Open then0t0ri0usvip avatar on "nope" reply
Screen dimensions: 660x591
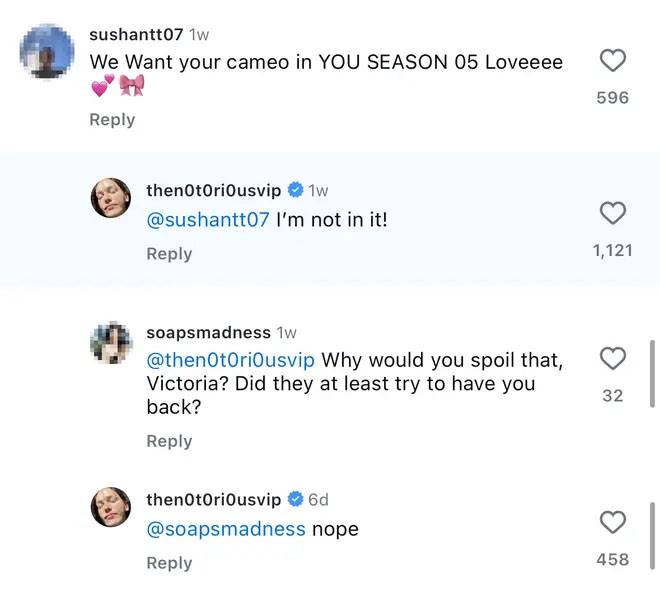click(x=112, y=507)
